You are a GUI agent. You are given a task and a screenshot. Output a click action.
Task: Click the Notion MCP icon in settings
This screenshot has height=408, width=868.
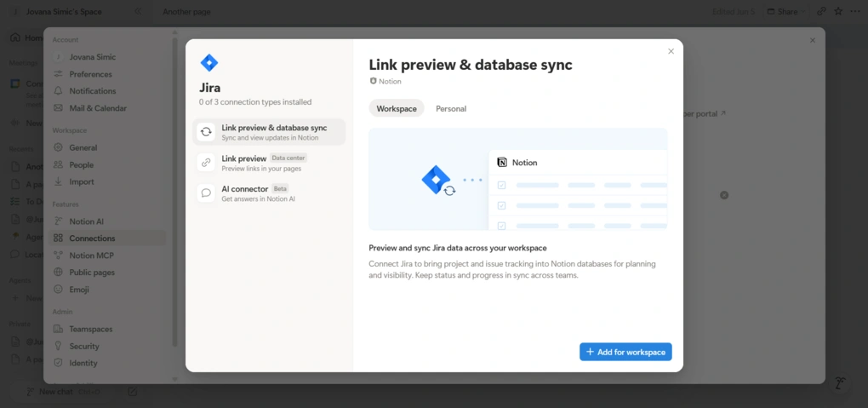coord(58,256)
